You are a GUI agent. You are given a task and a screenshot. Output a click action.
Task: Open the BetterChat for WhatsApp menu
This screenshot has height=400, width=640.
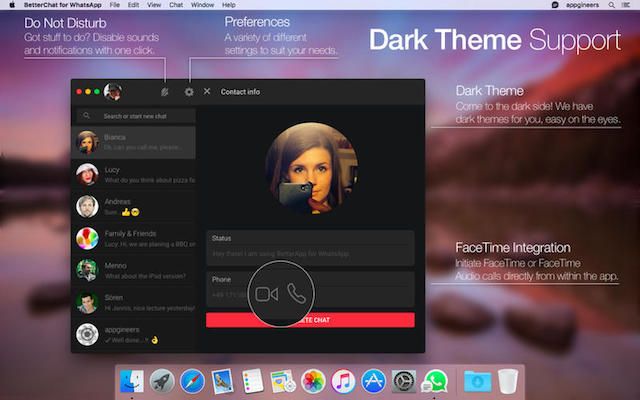[x=62, y=5]
